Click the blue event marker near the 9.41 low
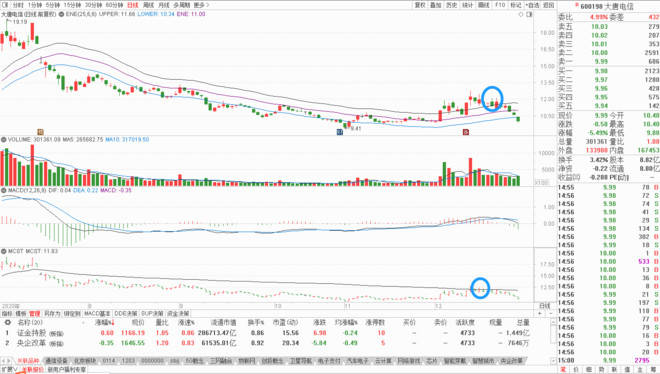Image resolution: width=660 pixels, height=374 pixels. point(340,132)
